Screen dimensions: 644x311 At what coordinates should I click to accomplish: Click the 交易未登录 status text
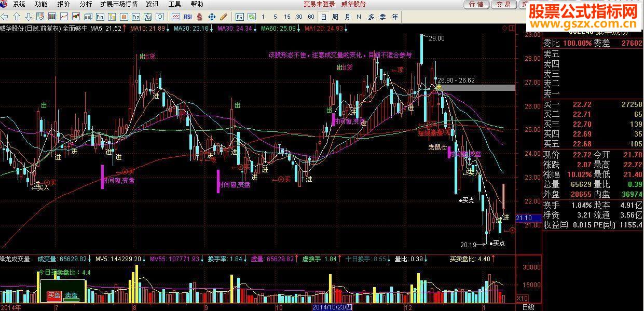319,4
